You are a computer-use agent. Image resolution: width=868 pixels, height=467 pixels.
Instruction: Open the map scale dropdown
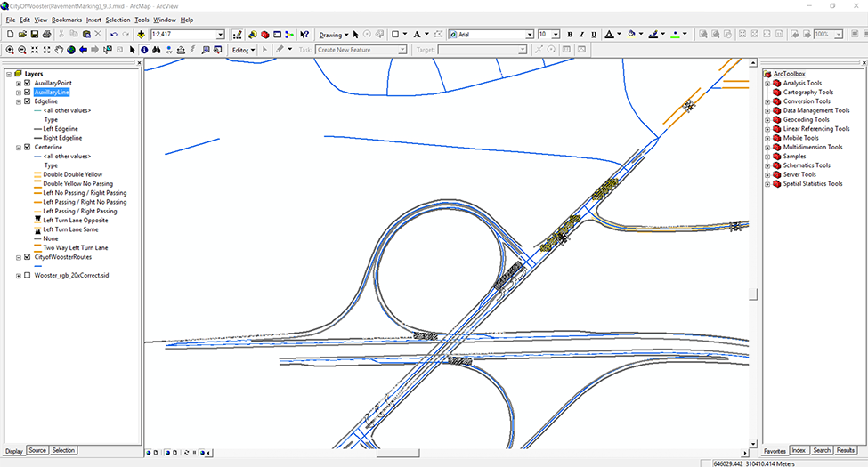(x=221, y=35)
